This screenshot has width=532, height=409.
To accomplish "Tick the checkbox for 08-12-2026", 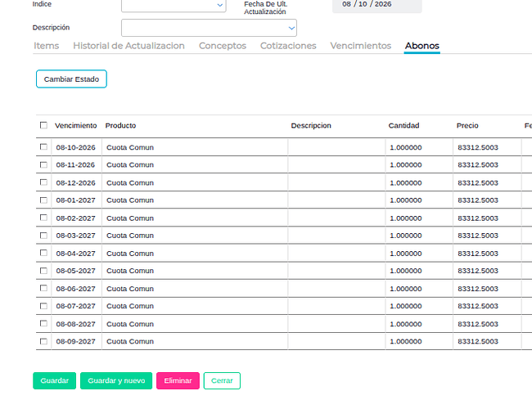I will pyautogui.click(x=43, y=182).
